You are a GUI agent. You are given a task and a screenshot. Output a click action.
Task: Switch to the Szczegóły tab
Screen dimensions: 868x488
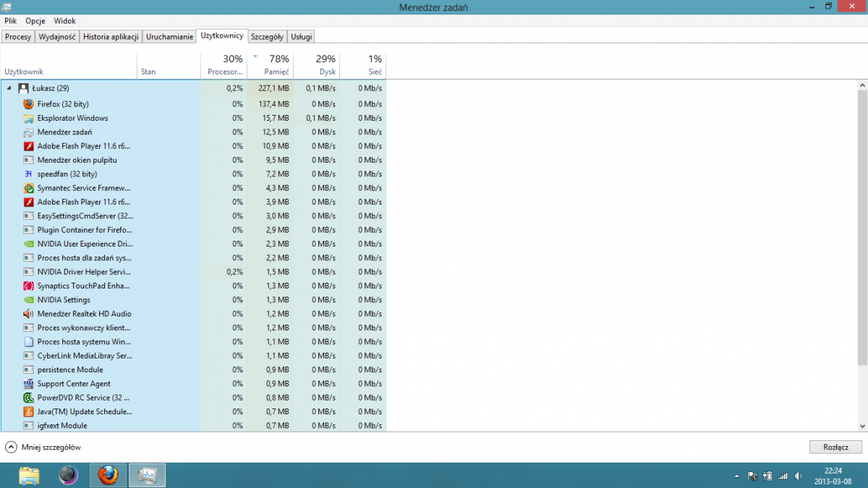268,37
